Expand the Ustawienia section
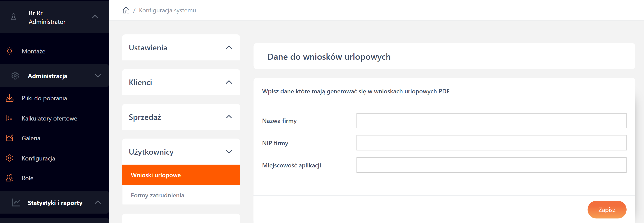 click(x=229, y=48)
